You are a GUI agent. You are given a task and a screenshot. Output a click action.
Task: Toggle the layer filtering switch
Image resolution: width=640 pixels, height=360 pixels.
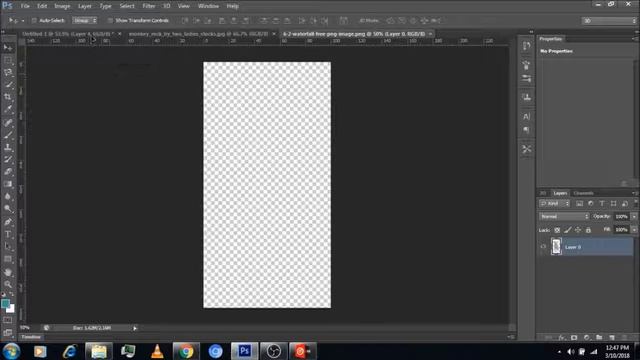pos(636,202)
